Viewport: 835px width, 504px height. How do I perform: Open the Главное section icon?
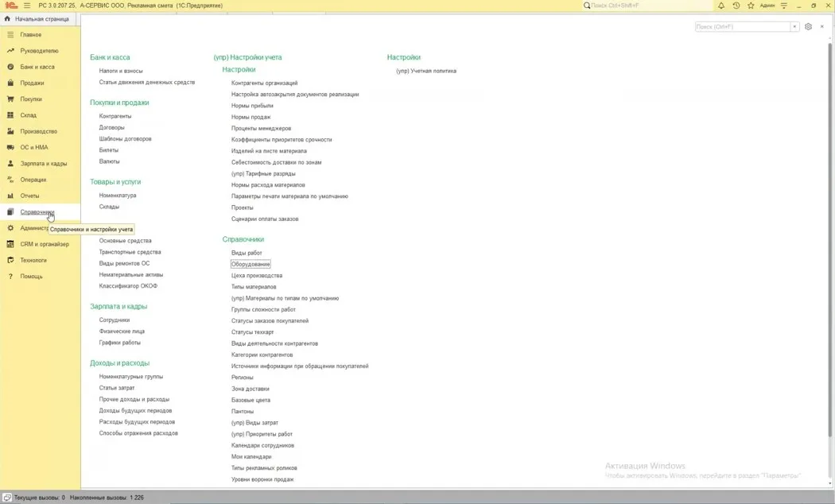(10, 35)
